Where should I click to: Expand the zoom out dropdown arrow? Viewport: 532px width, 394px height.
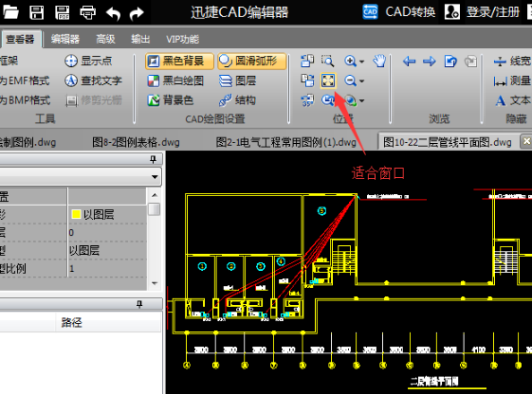click(x=361, y=81)
